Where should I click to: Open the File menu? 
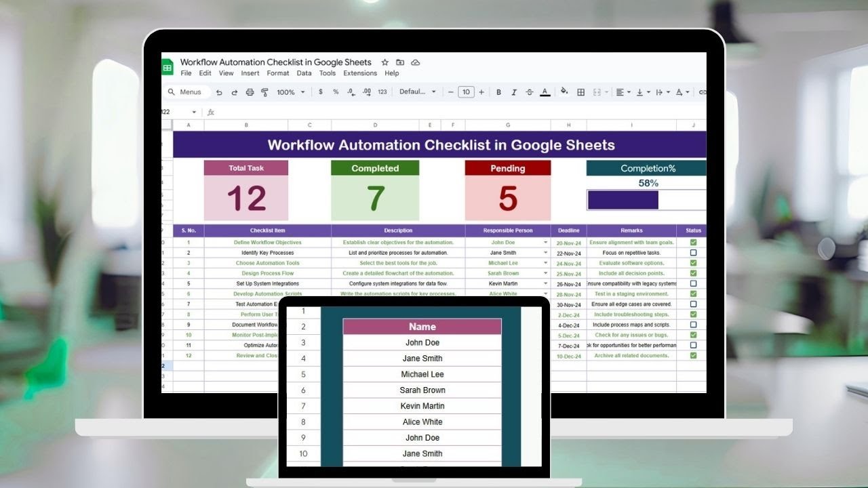tap(186, 73)
